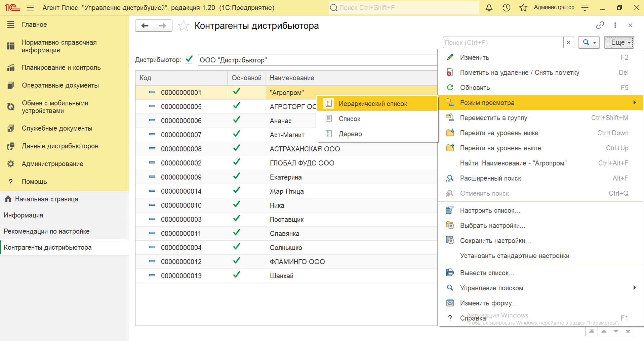The height and width of the screenshot is (341, 644).
Task: Open service settings icon next to Администратор
Action: 585,7
